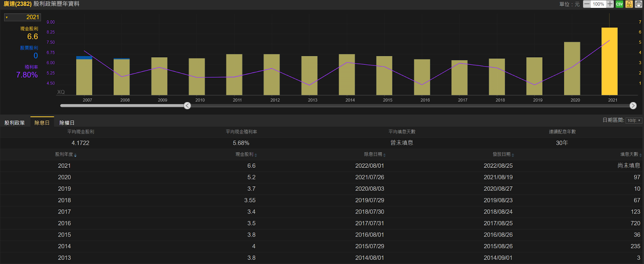Sort by 發放日期 column header
The image size is (644, 264).
[x=503, y=155]
